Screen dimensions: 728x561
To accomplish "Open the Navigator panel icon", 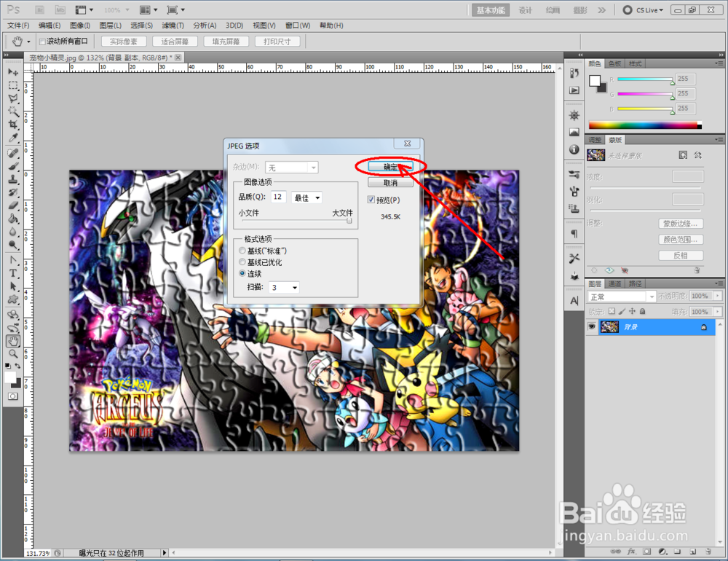I will pyautogui.click(x=574, y=115).
